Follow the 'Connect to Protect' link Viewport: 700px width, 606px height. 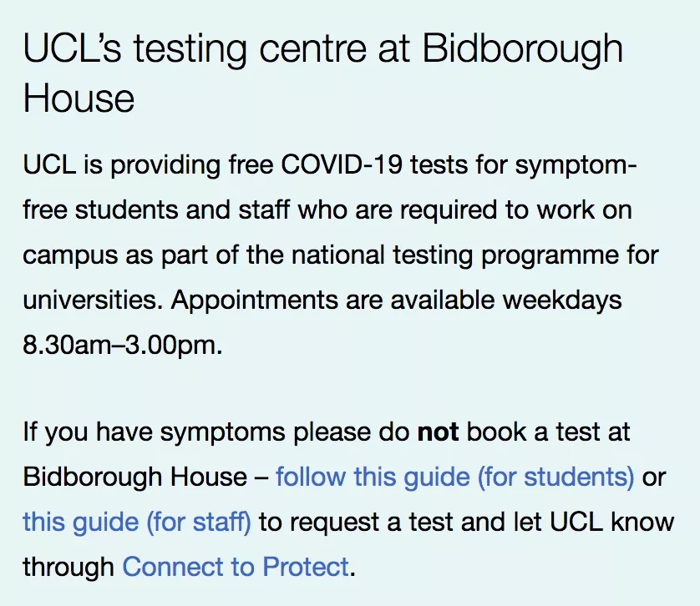236,568
